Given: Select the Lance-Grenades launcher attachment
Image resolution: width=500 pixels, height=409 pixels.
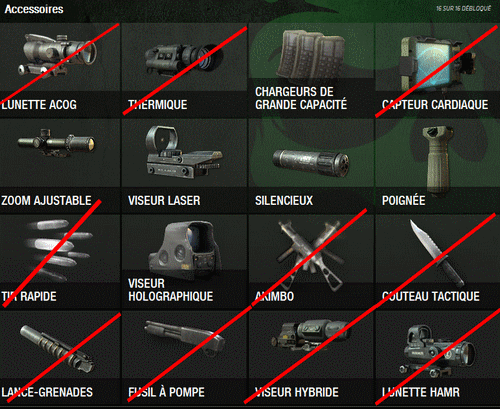Looking at the screenshot, I should coord(57,349).
